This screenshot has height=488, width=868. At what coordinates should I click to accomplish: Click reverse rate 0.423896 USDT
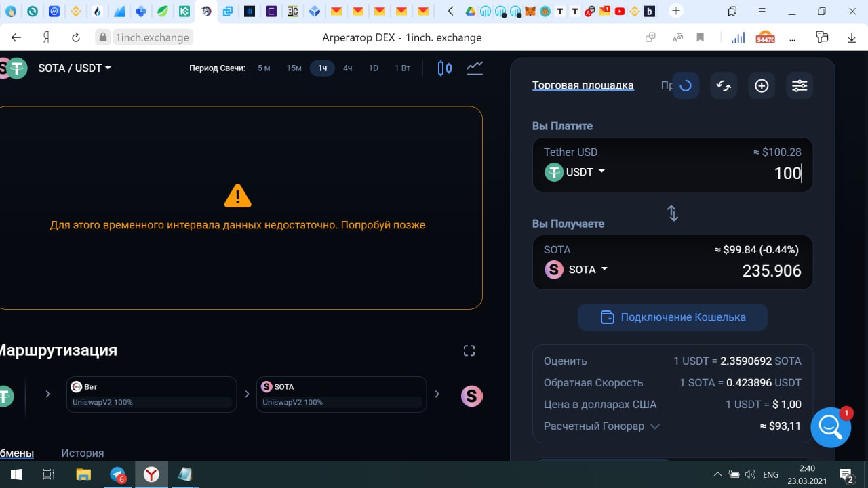click(x=764, y=383)
